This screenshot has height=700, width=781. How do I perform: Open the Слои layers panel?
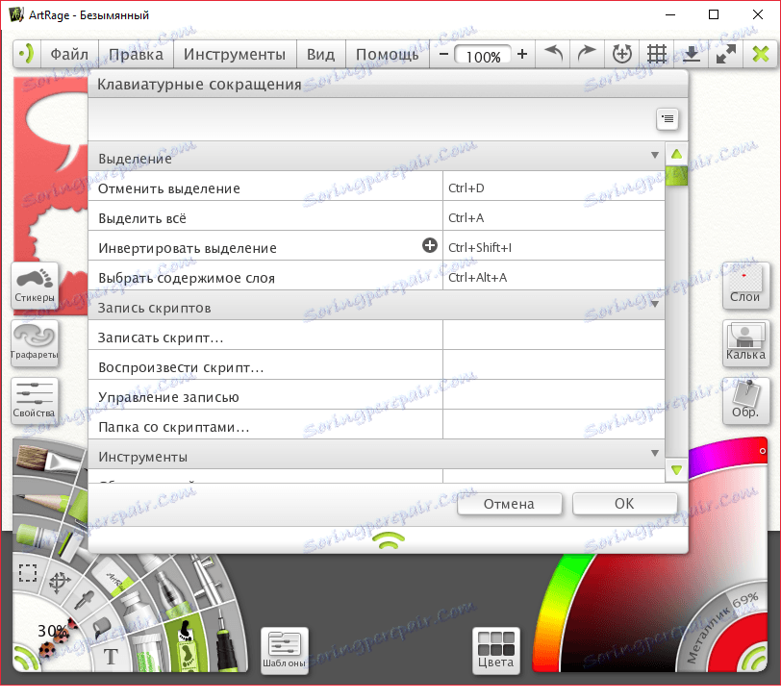pyautogui.click(x=745, y=286)
